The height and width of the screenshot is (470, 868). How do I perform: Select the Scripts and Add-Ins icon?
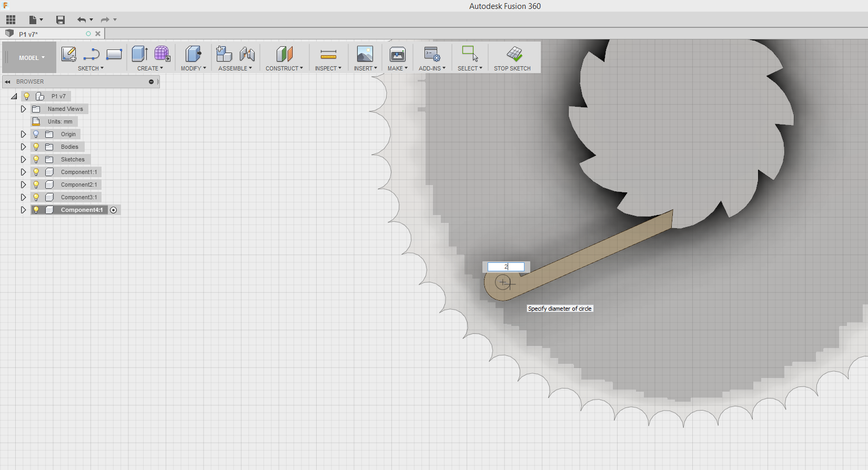[432, 54]
